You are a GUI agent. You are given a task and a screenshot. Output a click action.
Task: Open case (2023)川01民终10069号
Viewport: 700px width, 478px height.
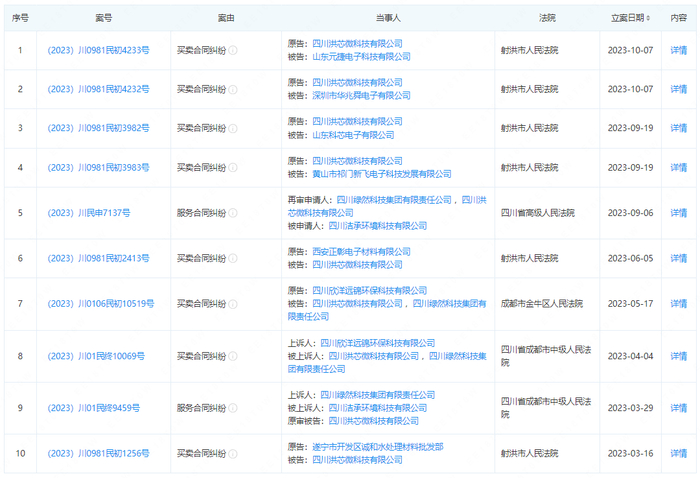point(96,356)
